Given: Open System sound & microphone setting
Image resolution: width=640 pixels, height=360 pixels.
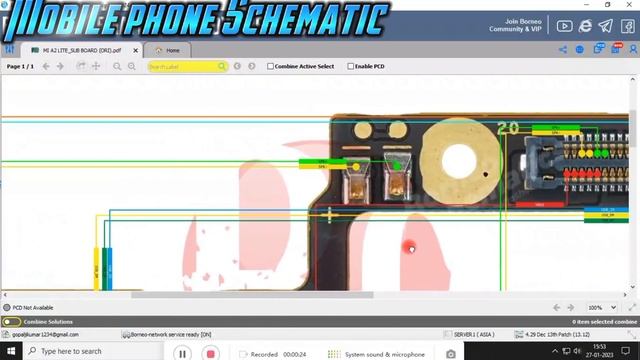Looking at the screenshot, I should (x=377, y=354).
